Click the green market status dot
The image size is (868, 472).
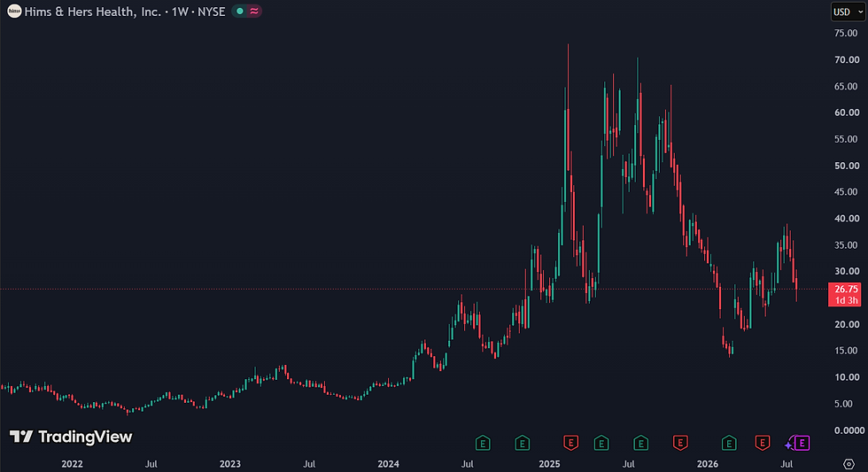240,11
